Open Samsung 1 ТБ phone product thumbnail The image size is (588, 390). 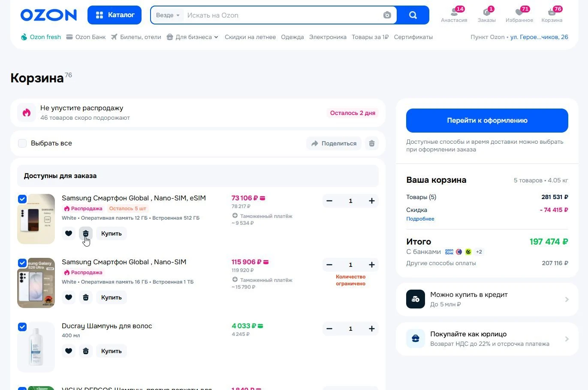(36, 283)
